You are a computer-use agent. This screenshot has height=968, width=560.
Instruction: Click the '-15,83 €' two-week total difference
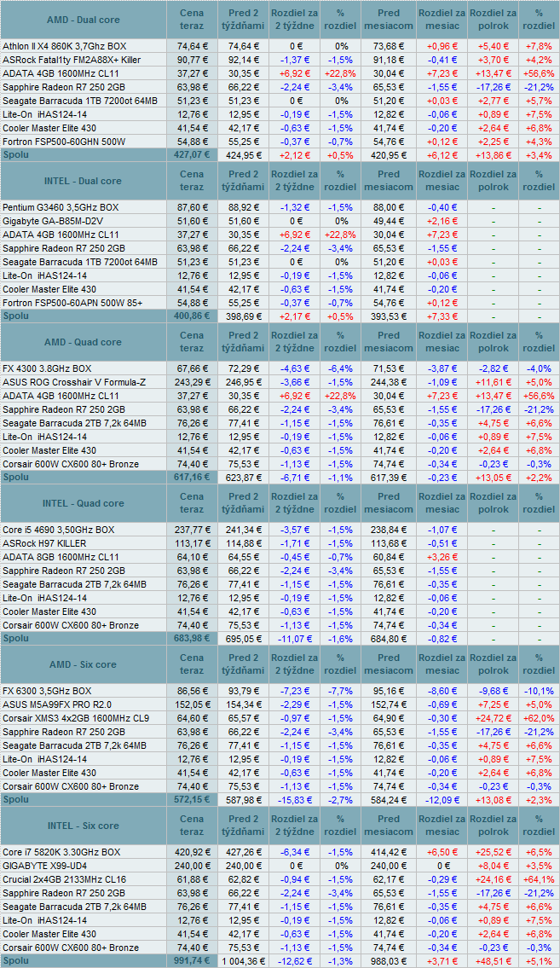click(x=295, y=799)
